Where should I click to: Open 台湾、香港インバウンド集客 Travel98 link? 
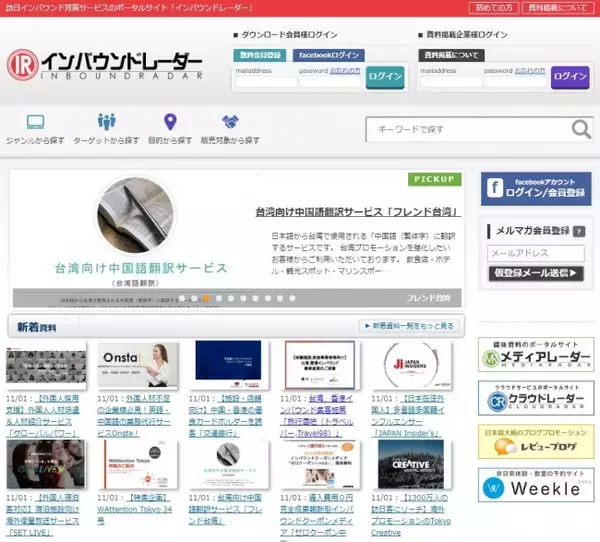tap(317, 416)
